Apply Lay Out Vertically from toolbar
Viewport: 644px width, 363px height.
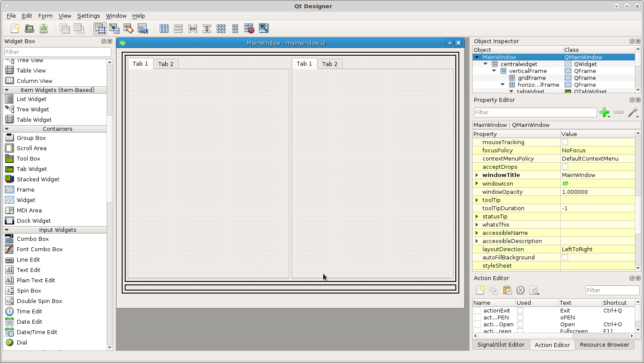click(x=178, y=28)
